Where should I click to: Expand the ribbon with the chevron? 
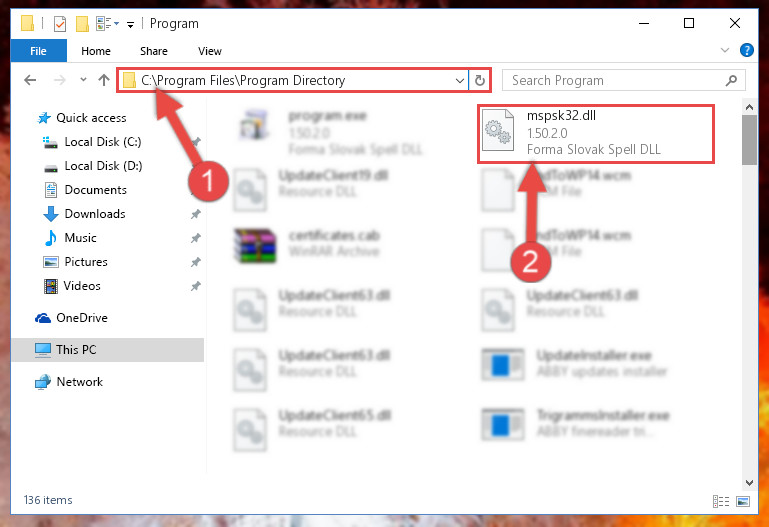coord(724,50)
